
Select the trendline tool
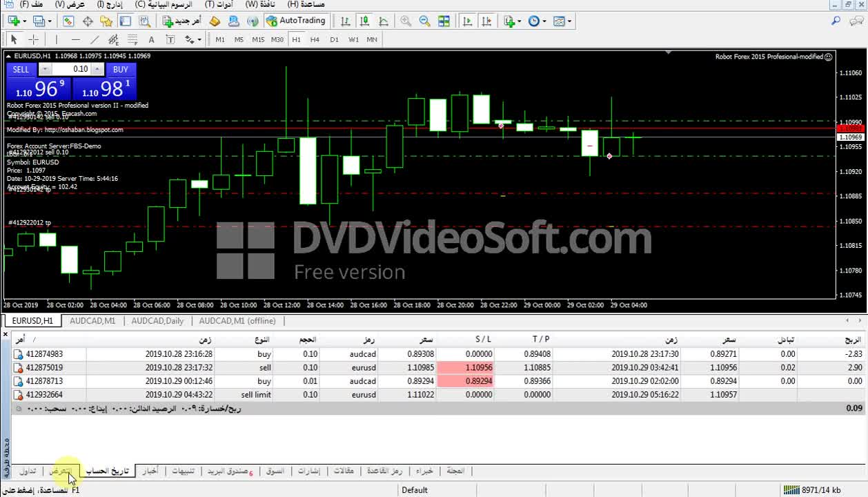tap(95, 39)
